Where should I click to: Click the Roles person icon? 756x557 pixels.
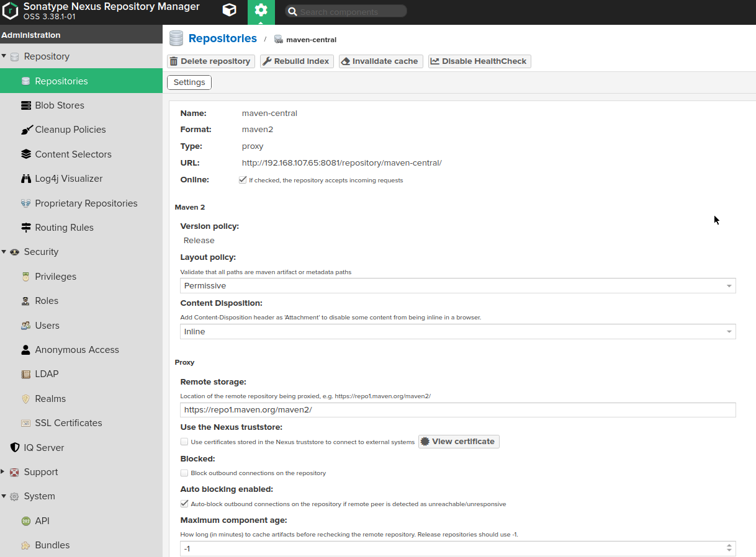coord(26,301)
